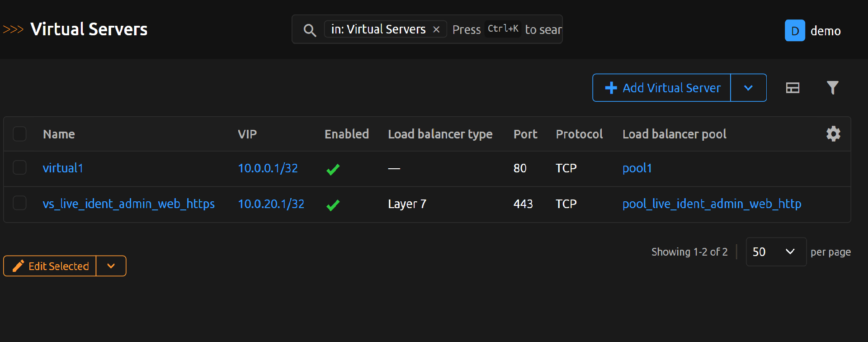
Task: Sort by the Port column header
Action: pos(525,134)
